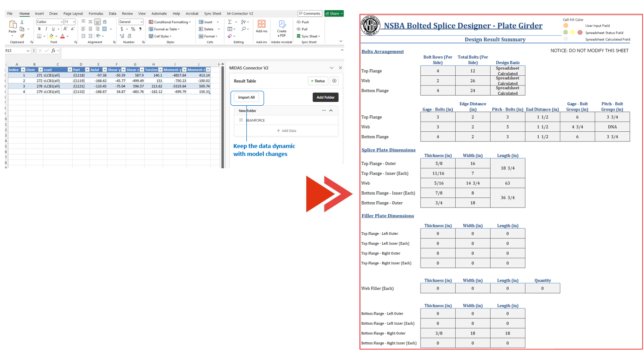This screenshot has width=644, height=352.
Task: Apply the Fill Color paint bucket
Action: tap(52, 36)
